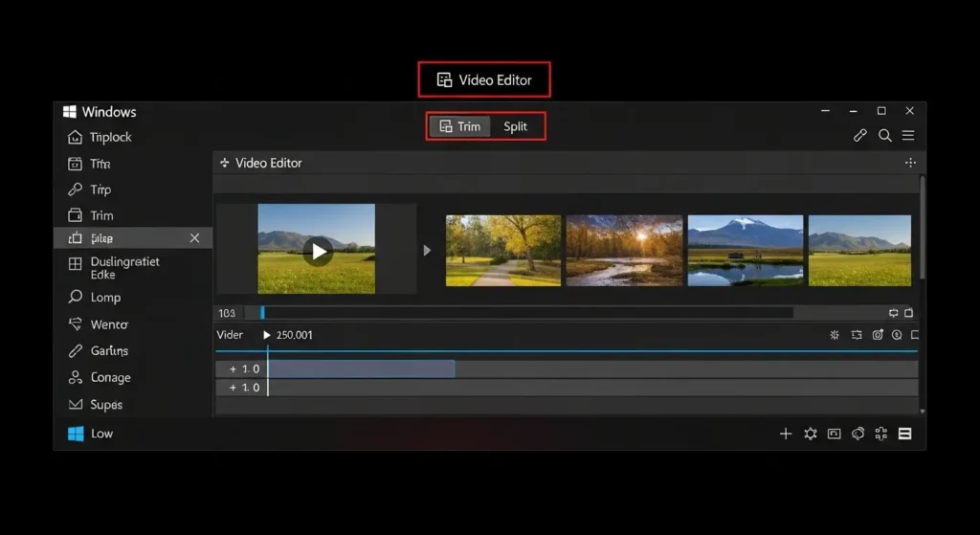Open search with the magnifier icon
980x535 pixels.
pos(885,136)
